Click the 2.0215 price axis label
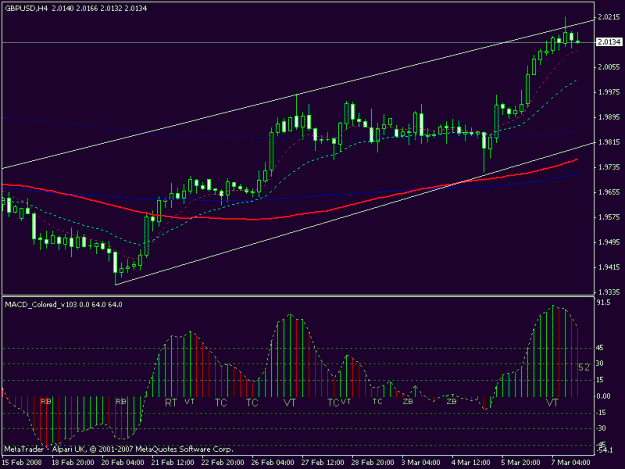This screenshot has width=625, height=469. tap(609, 17)
